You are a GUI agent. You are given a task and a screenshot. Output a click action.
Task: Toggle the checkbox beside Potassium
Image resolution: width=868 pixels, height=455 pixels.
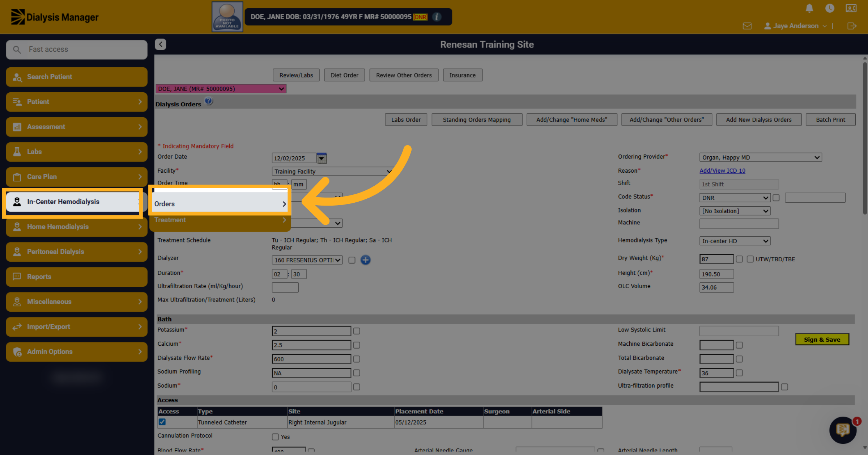coord(357,331)
